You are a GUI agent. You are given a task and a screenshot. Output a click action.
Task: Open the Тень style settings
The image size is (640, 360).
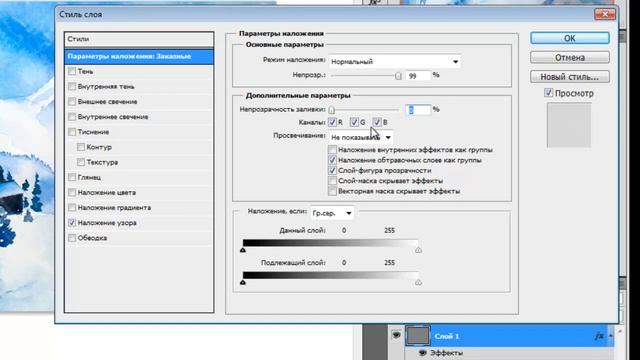85,71
